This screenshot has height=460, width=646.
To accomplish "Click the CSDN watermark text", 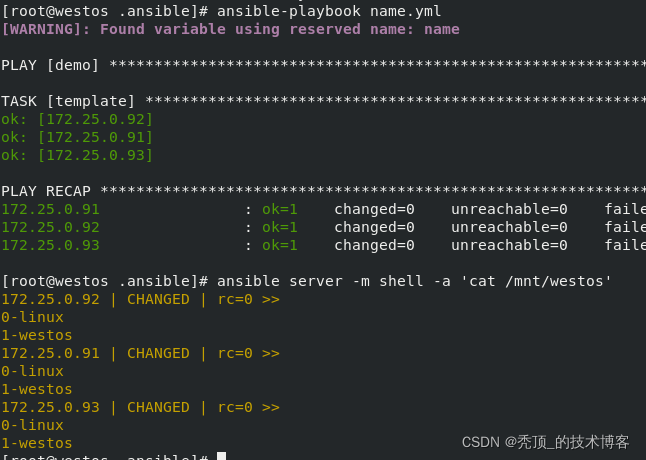I will click(x=545, y=442).
